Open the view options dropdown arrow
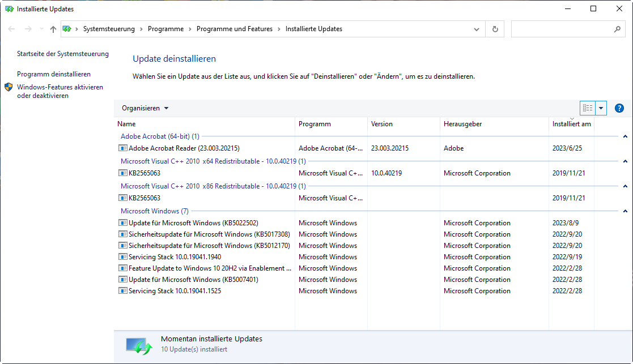The height and width of the screenshot is (364, 633). pos(601,108)
